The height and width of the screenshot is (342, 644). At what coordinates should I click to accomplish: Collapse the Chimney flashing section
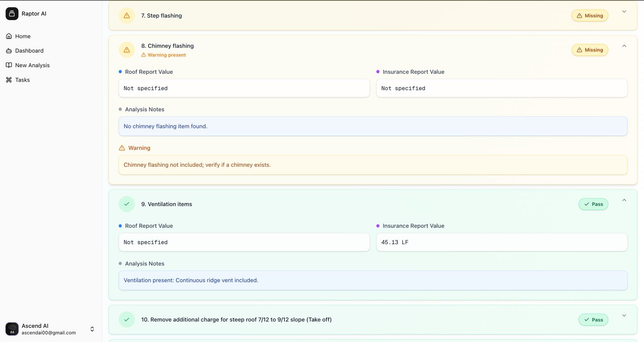(x=624, y=46)
